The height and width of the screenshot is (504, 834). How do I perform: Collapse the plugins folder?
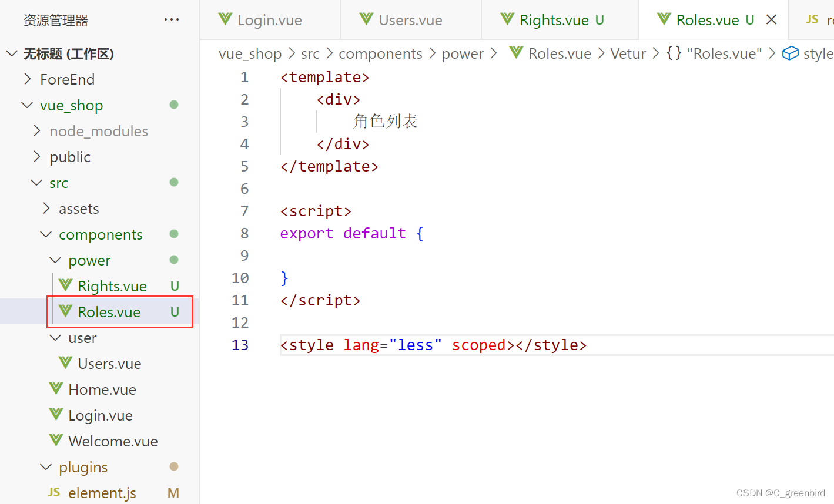(x=46, y=467)
